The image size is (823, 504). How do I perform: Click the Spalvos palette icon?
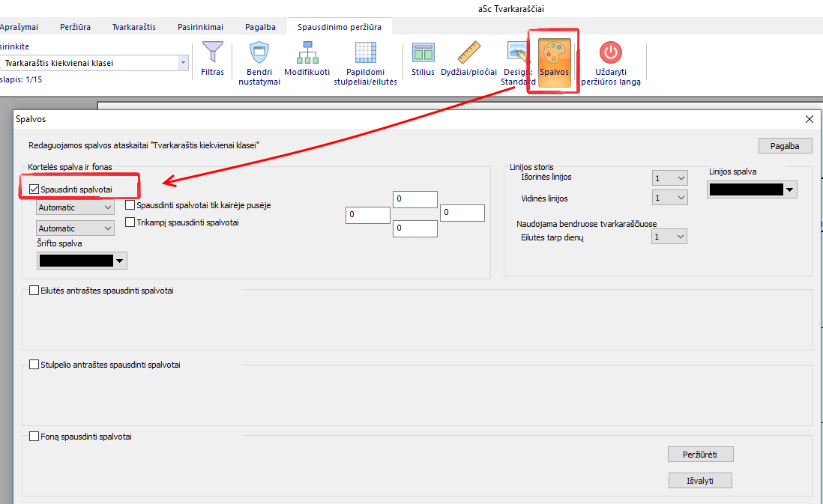point(554,55)
